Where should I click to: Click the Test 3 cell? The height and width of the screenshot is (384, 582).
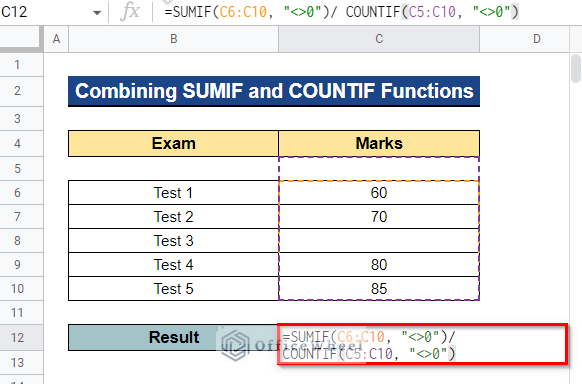[173, 241]
